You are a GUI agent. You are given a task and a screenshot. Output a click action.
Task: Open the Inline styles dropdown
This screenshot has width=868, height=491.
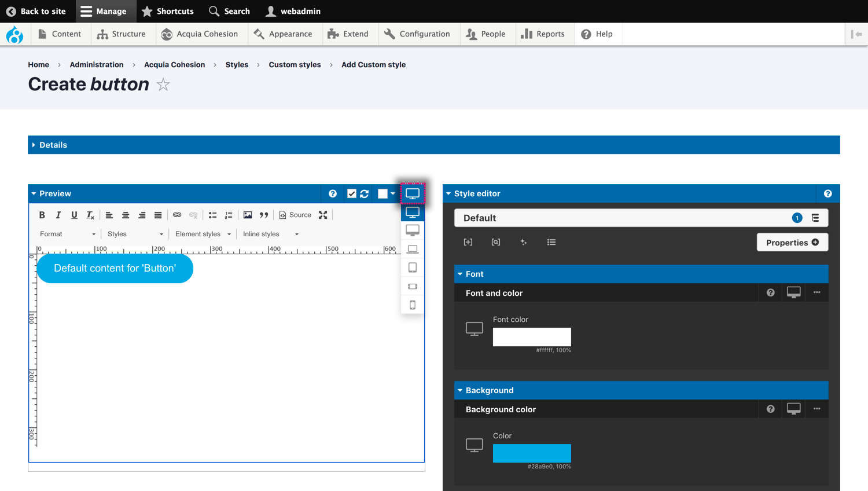coord(270,234)
